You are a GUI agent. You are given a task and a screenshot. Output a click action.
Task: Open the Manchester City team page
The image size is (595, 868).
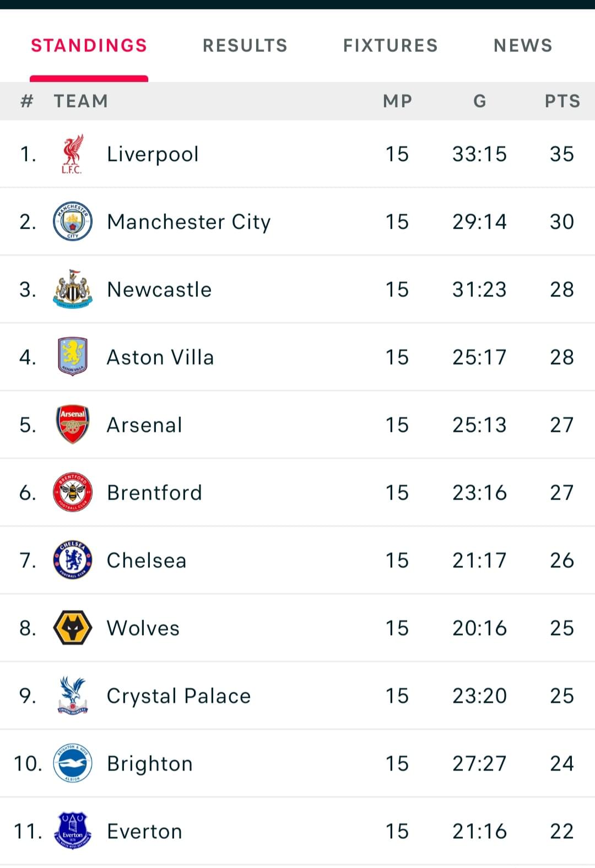click(189, 222)
